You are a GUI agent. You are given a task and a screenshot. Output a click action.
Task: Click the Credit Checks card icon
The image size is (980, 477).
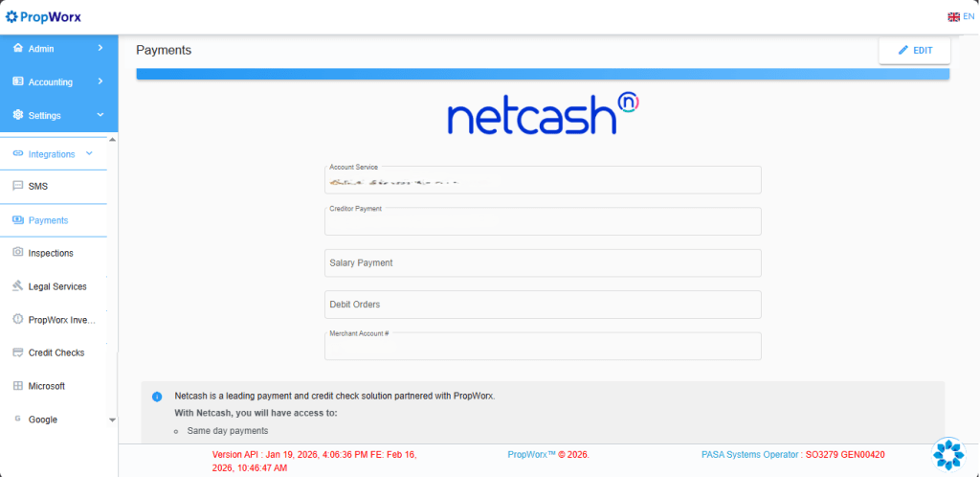[18, 352]
